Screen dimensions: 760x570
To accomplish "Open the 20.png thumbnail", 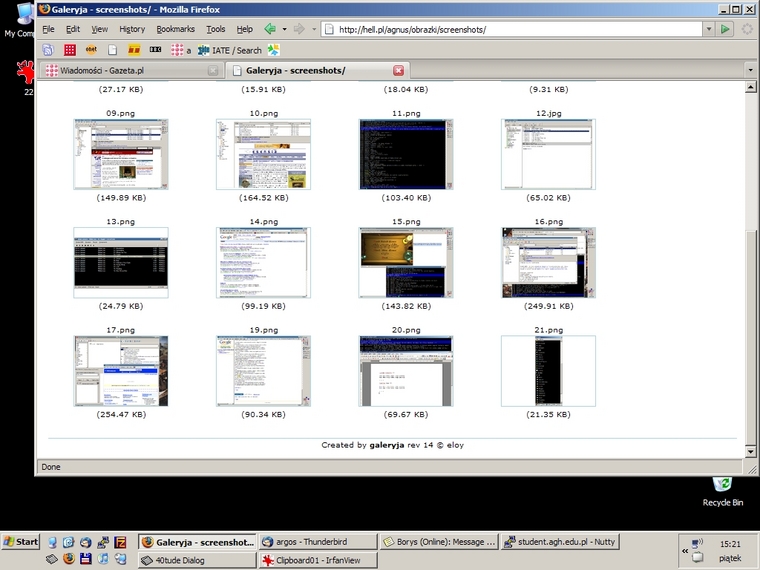I will tap(406, 371).
